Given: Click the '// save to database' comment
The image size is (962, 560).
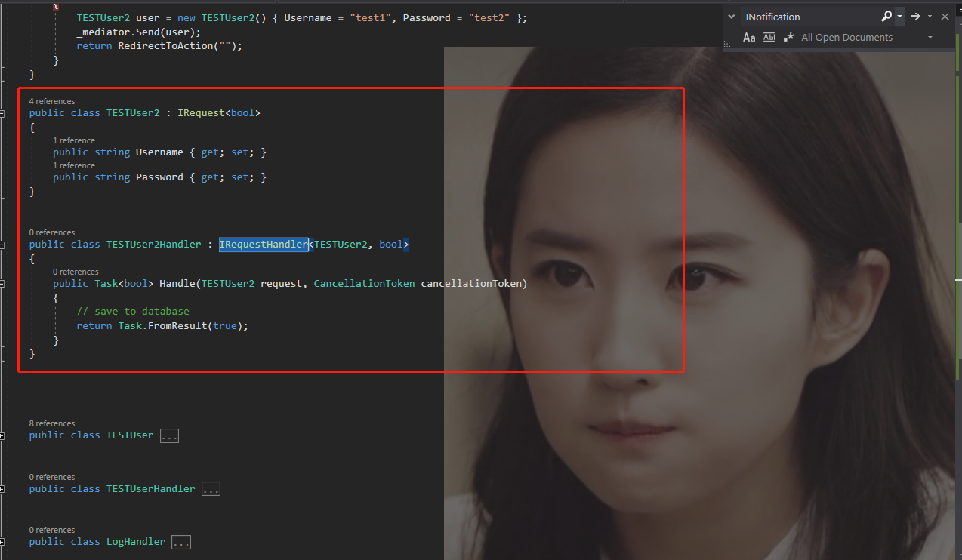Looking at the screenshot, I should click(133, 312).
